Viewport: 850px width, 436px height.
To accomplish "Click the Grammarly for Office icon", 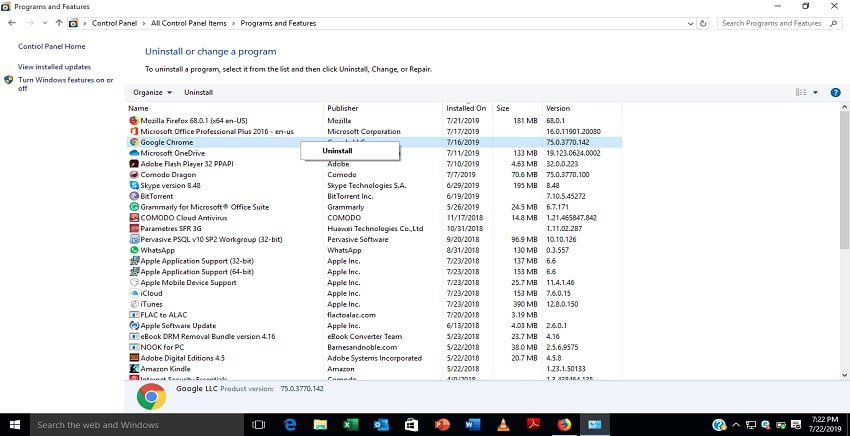I will pos(134,207).
